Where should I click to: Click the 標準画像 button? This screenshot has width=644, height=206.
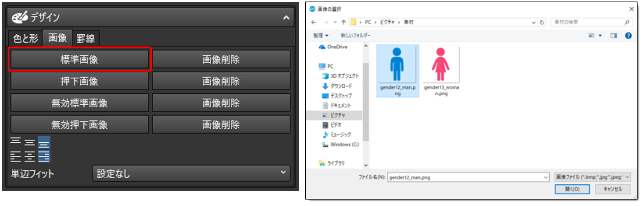coord(79,59)
